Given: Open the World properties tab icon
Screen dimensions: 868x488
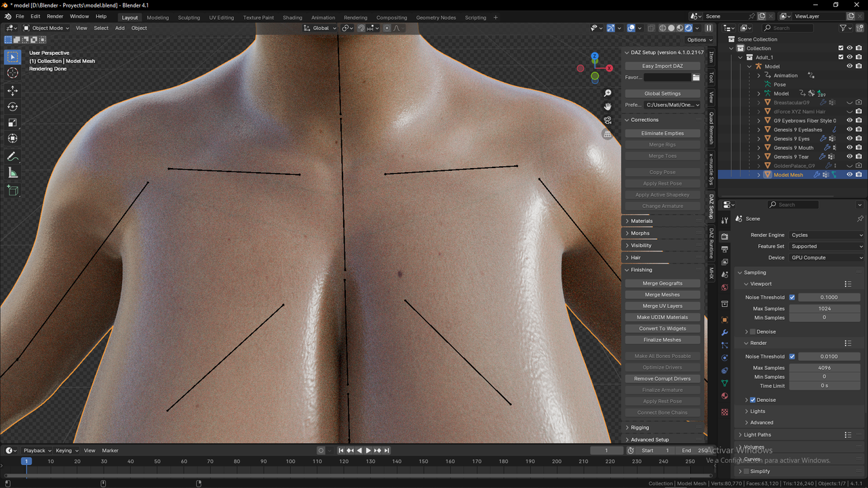Looking at the screenshot, I should click(724, 287).
